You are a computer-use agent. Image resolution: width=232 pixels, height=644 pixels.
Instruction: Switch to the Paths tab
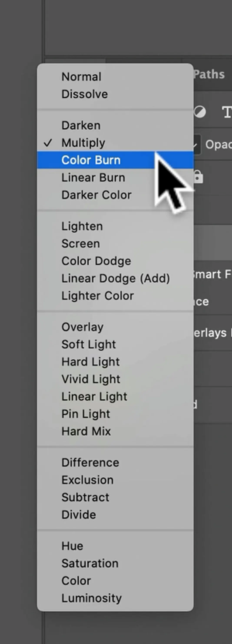tap(209, 74)
